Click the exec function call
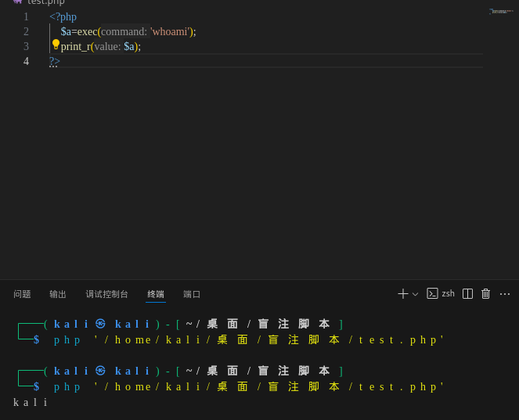 tap(87, 31)
